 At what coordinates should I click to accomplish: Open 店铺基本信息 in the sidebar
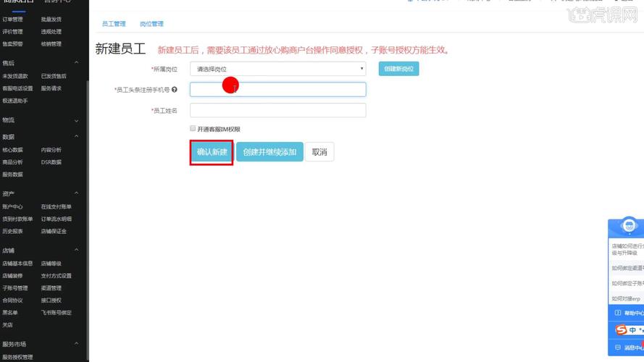(x=17, y=264)
